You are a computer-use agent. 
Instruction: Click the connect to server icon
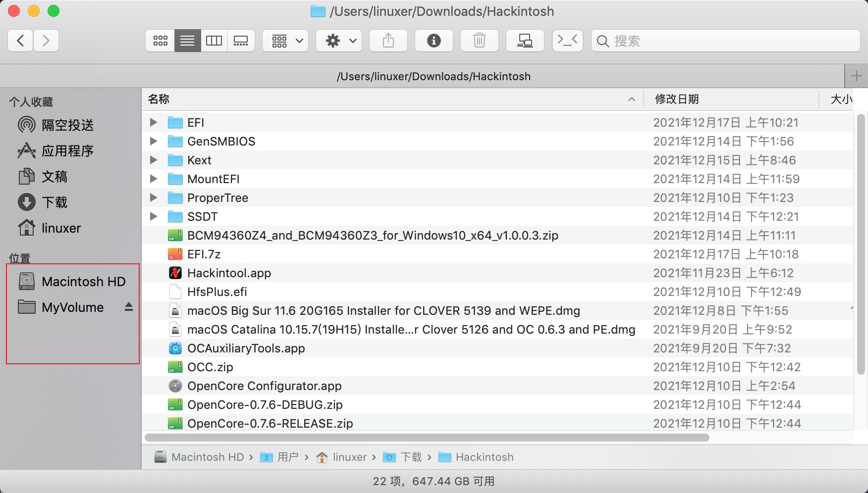point(525,41)
